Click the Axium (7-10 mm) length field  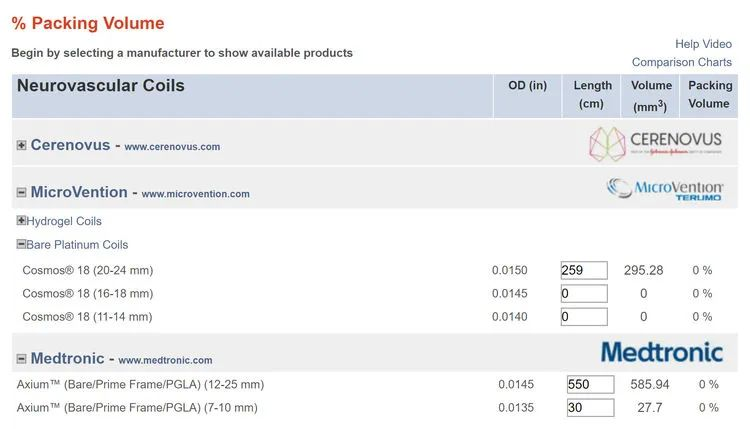pos(590,407)
